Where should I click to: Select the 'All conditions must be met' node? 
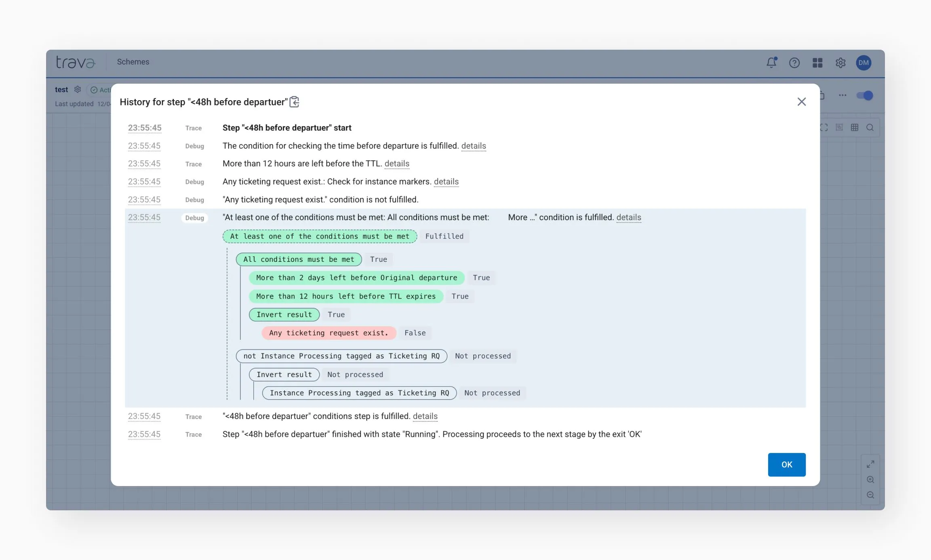[x=298, y=259]
